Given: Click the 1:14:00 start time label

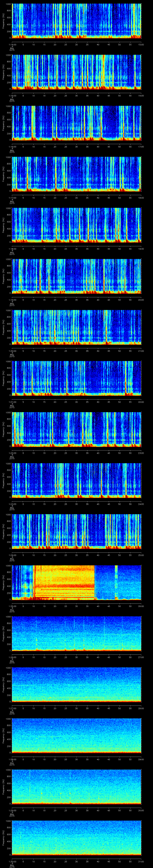Looking at the screenshot, I should (x=12, y=44).
